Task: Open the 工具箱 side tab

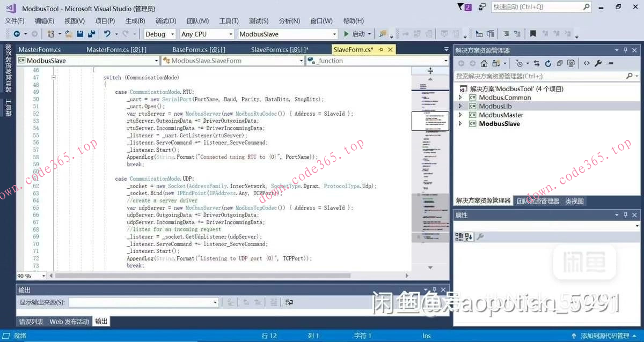Action: pyautogui.click(x=9, y=107)
